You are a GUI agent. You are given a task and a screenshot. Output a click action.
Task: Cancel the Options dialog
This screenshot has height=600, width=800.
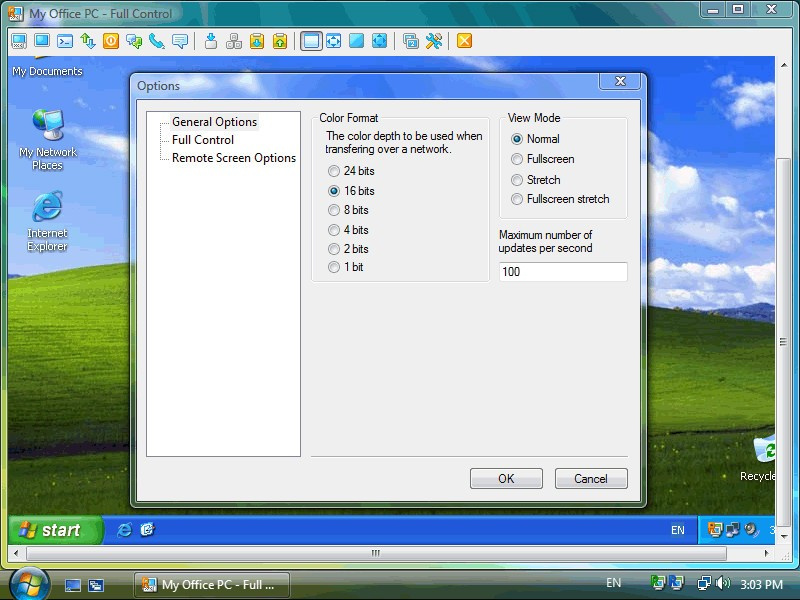click(x=591, y=479)
